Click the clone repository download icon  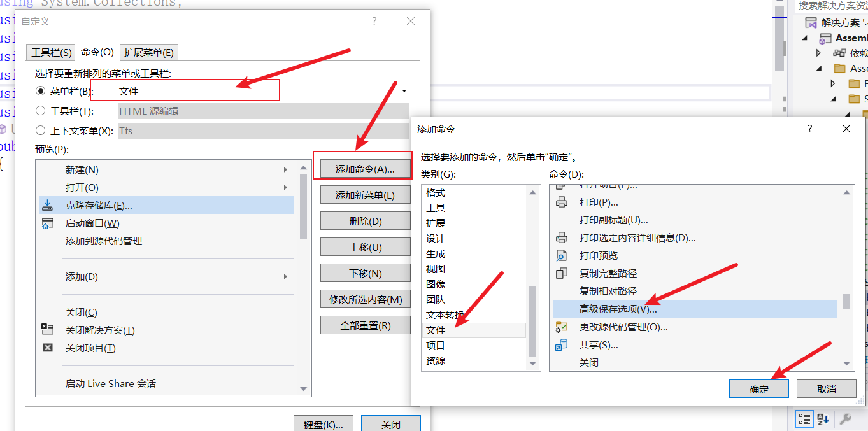[x=48, y=205]
